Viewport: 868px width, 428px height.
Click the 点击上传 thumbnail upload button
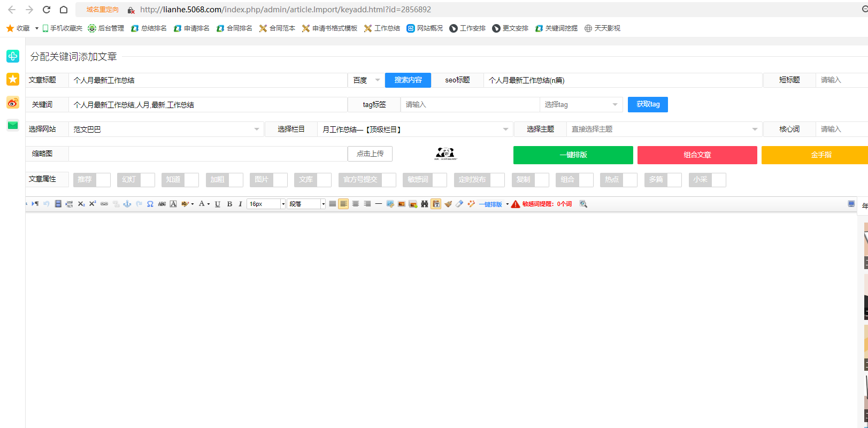point(370,154)
